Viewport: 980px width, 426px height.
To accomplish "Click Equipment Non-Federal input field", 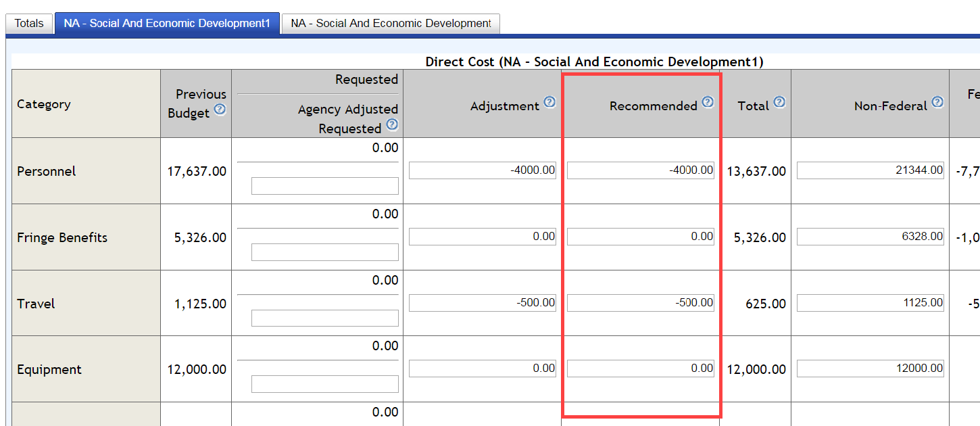I will [x=871, y=369].
